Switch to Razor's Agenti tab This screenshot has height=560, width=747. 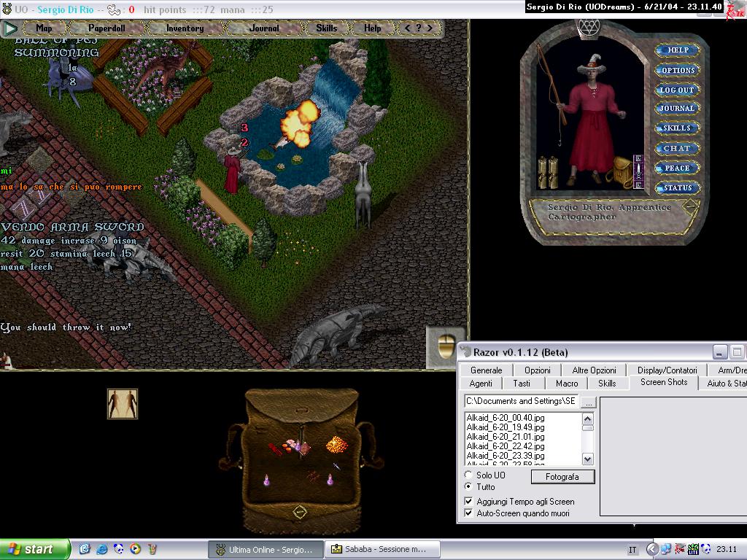point(481,384)
